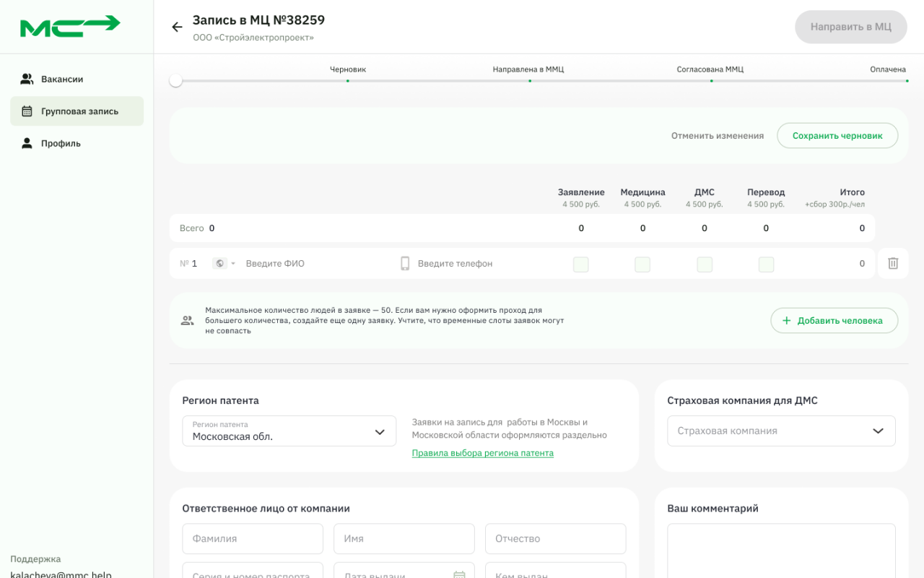
Task: Click the Итого column header
Action: click(852, 192)
